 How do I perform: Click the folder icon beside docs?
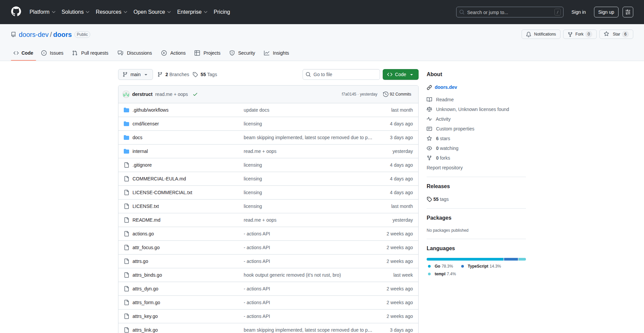126,137
